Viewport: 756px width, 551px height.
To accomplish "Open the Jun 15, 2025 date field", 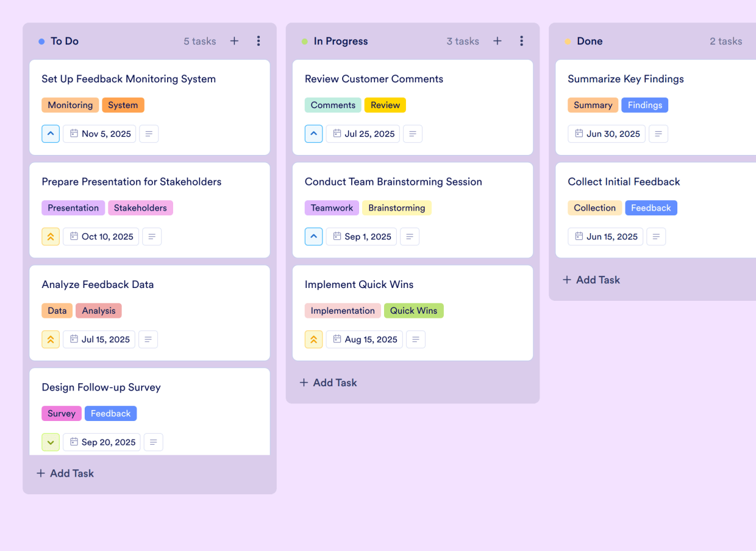I will pyautogui.click(x=606, y=237).
